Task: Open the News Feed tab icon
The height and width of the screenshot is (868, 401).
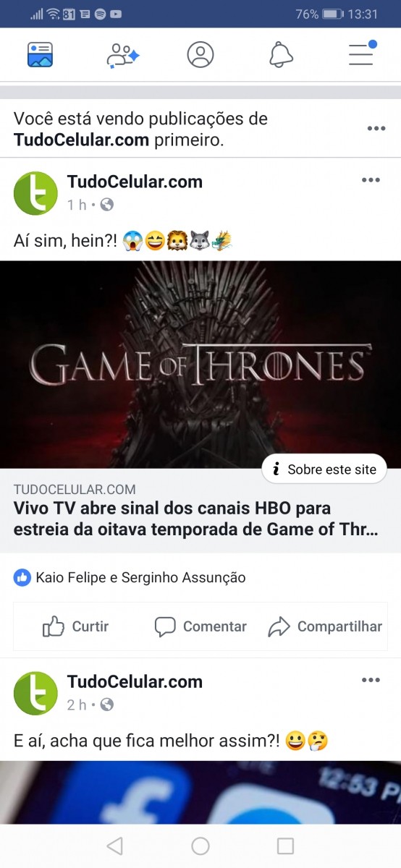Action: click(x=40, y=55)
